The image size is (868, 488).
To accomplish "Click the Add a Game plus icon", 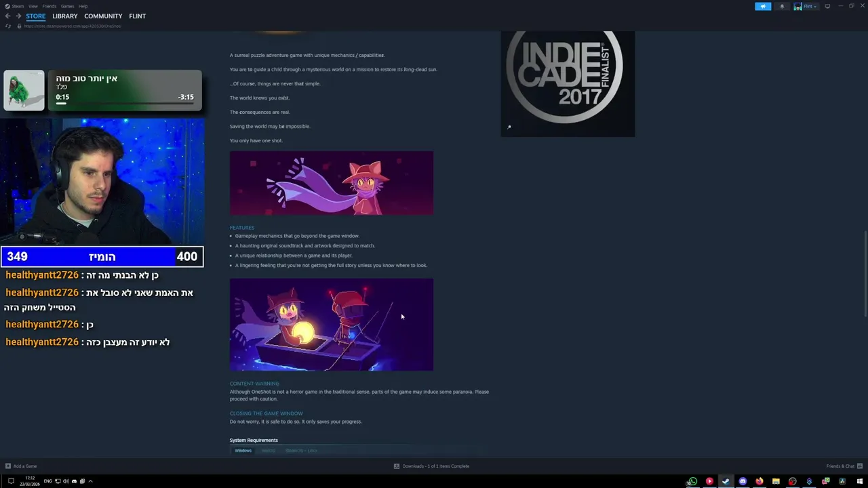I will [8, 466].
